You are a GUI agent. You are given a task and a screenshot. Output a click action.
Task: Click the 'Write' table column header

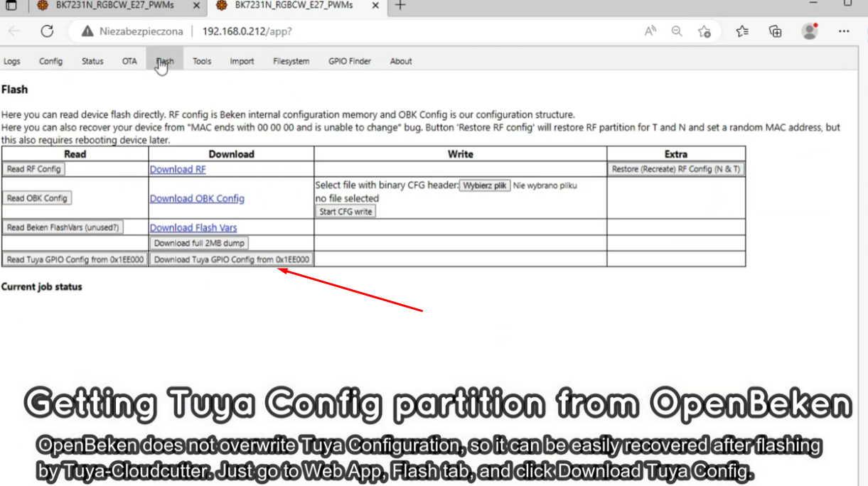tap(461, 153)
